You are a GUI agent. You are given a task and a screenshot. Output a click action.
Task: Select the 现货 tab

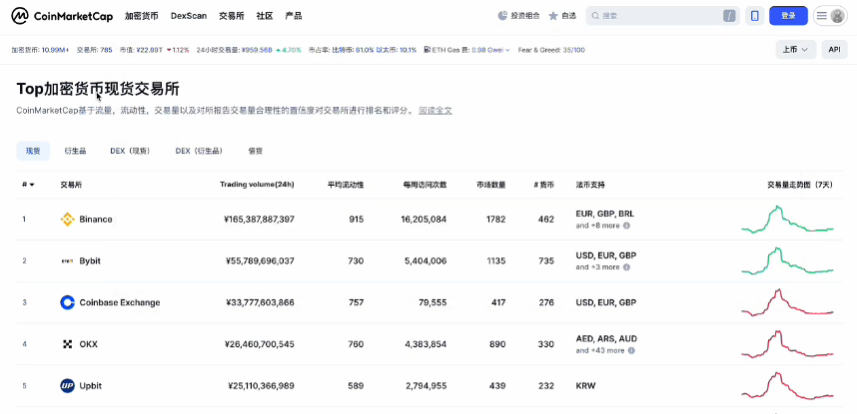point(33,151)
